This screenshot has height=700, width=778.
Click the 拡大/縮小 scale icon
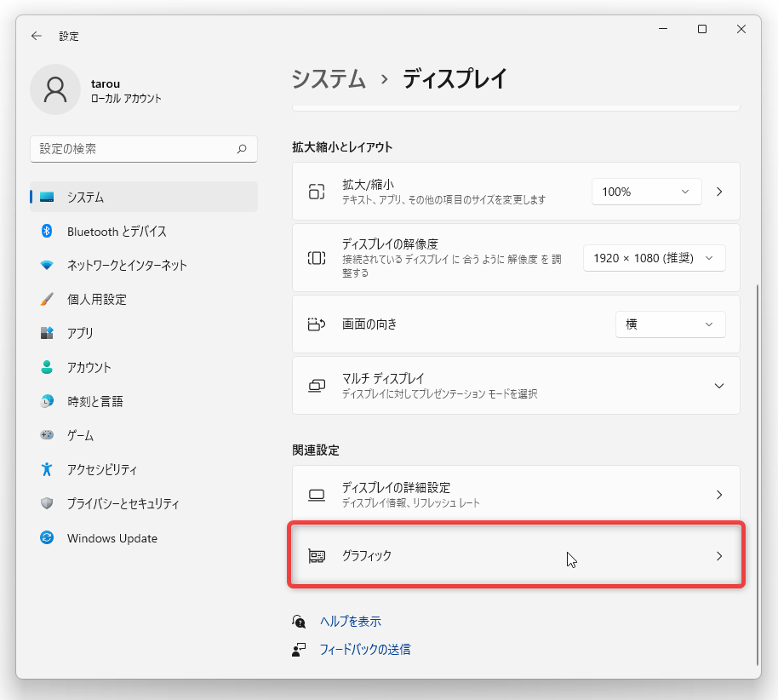pos(317,192)
